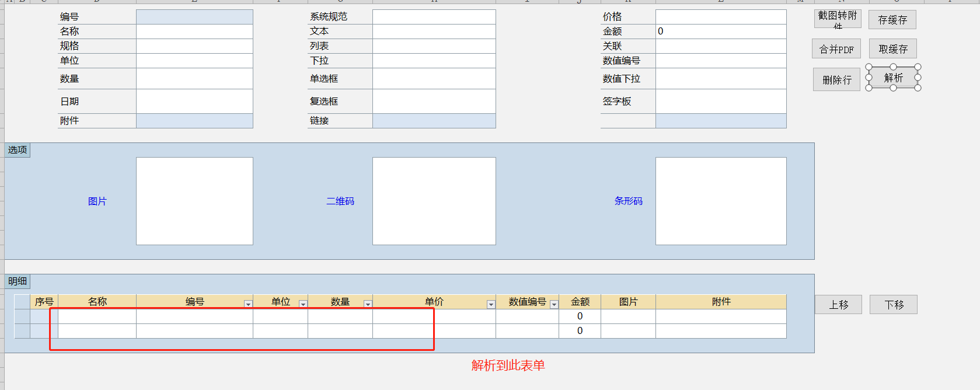Open the 二维码 link
Screen dimensions: 980x390
tap(340, 201)
